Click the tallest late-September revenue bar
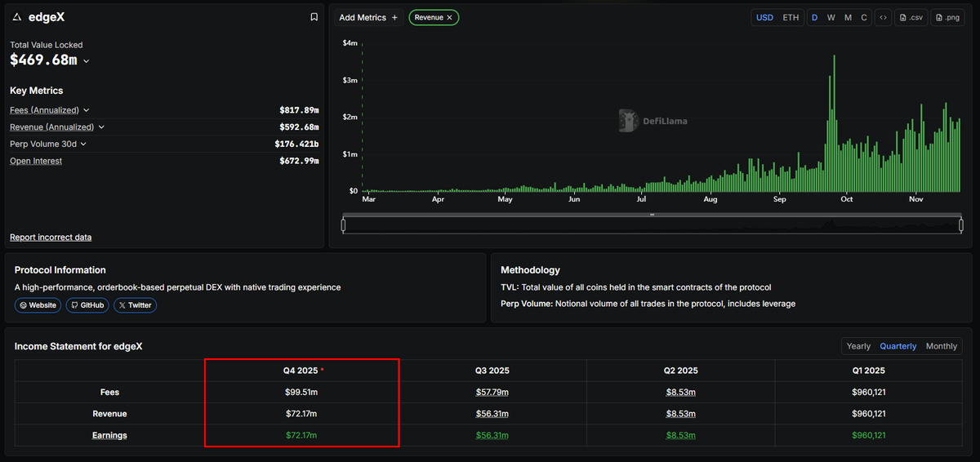This screenshot has height=462, width=980. [x=834, y=123]
